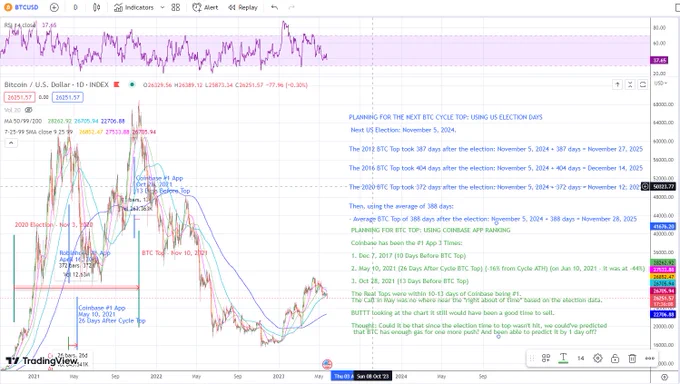Viewport: 680px width, 384px height.
Task: Add a compare symbol with plus icon
Action: 54,7
